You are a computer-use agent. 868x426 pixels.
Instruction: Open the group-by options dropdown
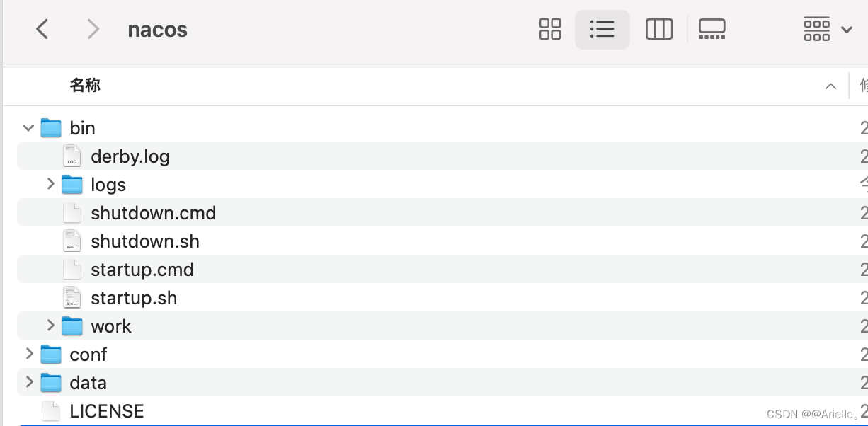click(x=826, y=30)
